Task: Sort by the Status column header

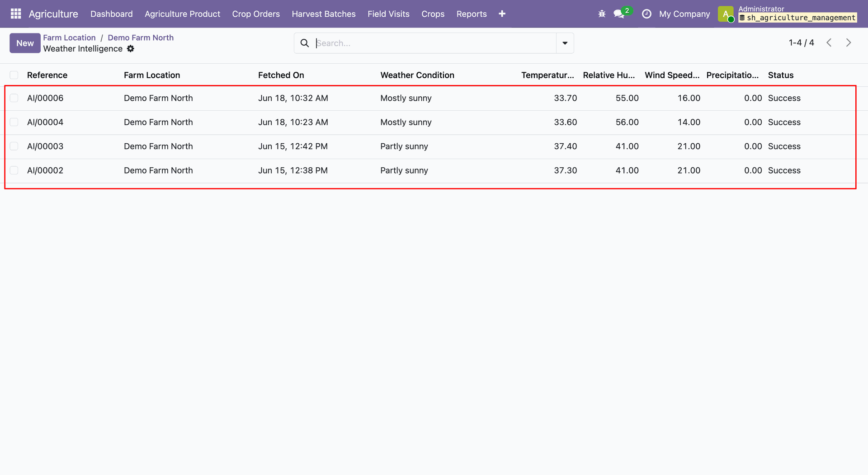Action: pyautogui.click(x=780, y=75)
